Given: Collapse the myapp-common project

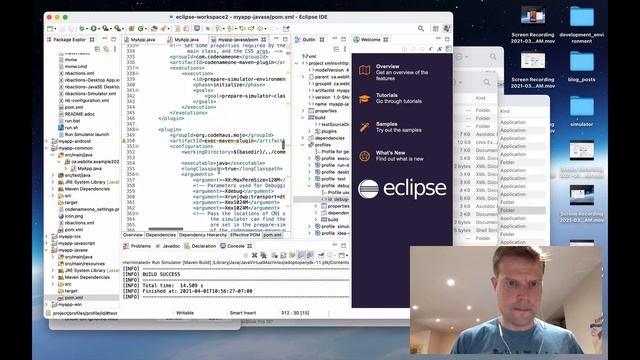Looking at the screenshot, I should tap(47, 148).
